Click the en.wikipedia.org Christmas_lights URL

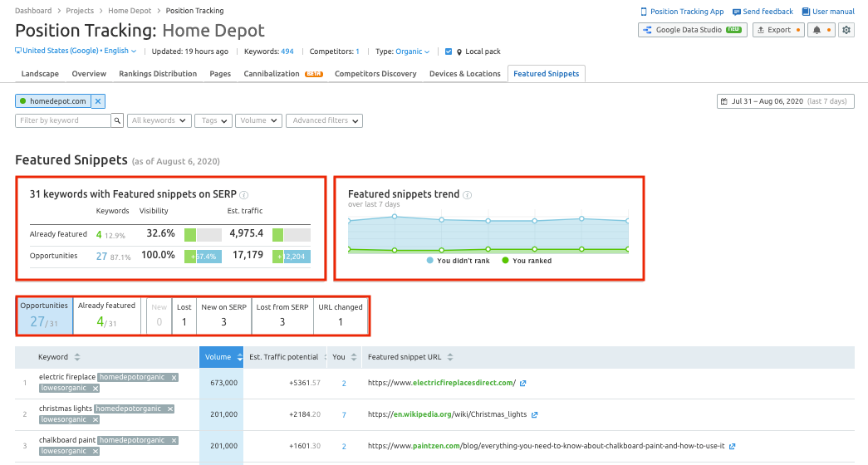(447, 414)
